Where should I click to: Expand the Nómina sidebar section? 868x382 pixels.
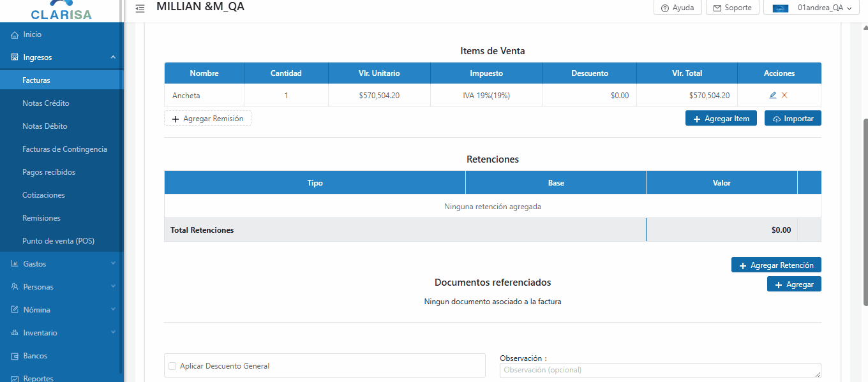click(113, 310)
